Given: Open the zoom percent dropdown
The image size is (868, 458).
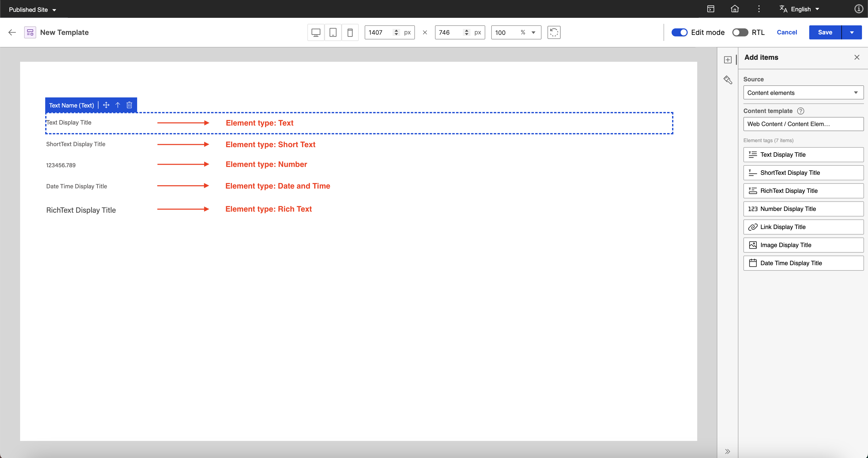Looking at the screenshot, I should point(533,32).
